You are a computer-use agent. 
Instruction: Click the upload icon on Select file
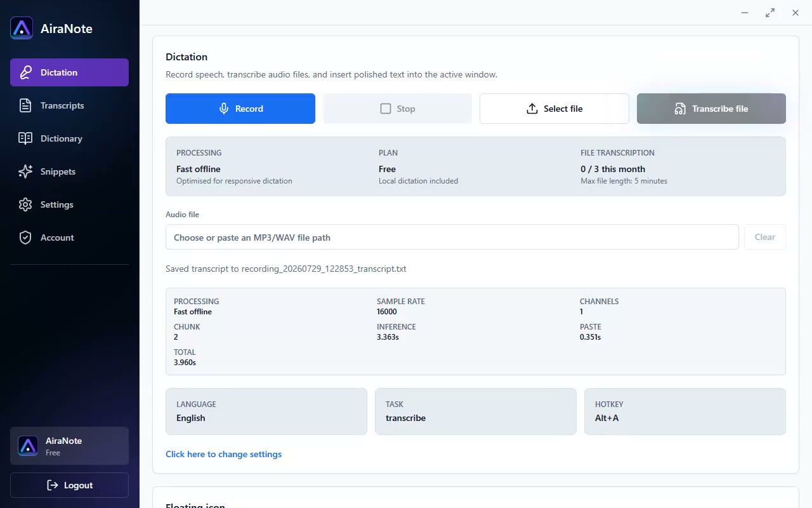pos(532,109)
